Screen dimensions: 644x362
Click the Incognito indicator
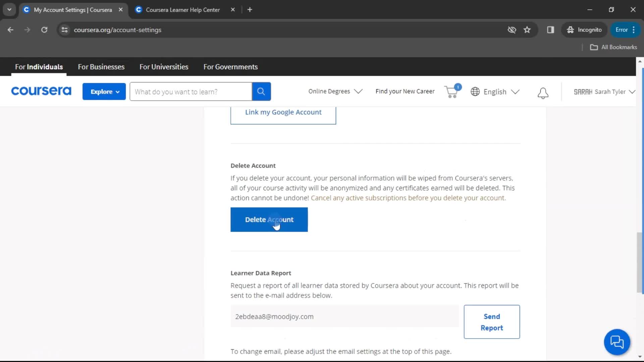(x=584, y=30)
